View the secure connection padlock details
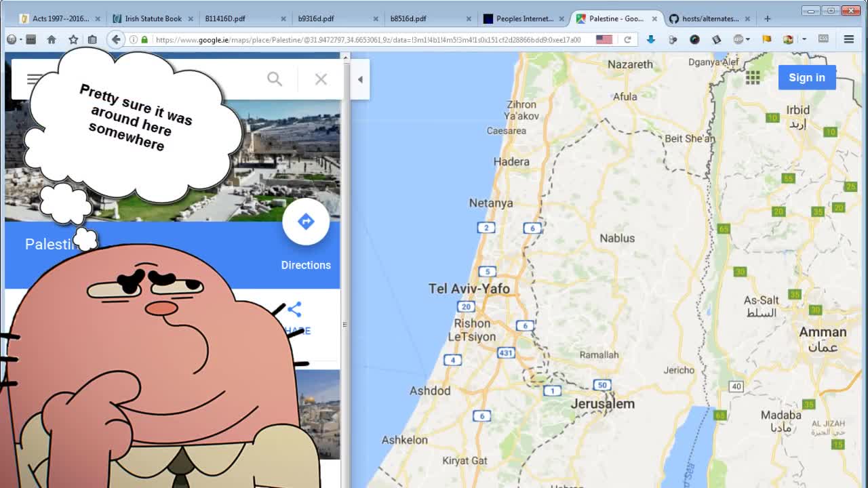This screenshot has height=488, width=868. click(144, 40)
